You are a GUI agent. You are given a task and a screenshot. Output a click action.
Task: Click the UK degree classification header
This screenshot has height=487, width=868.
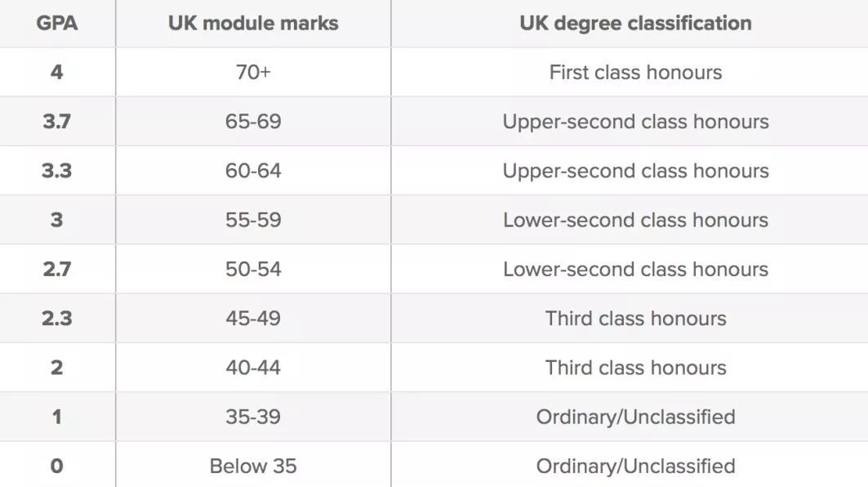point(635,23)
